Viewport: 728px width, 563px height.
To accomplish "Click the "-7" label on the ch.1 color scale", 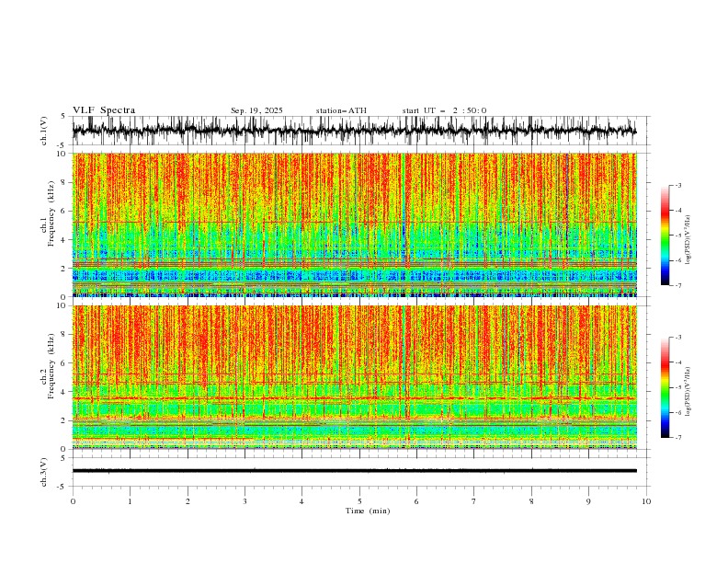I will pos(678,285).
